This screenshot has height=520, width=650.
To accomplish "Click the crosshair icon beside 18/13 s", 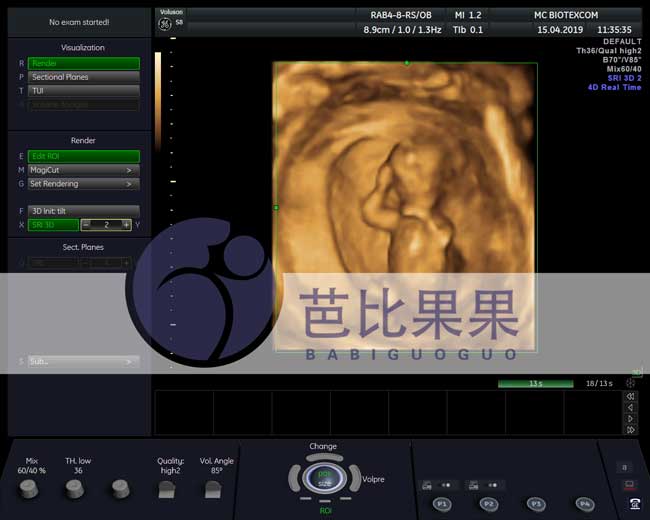I will tap(631, 383).
